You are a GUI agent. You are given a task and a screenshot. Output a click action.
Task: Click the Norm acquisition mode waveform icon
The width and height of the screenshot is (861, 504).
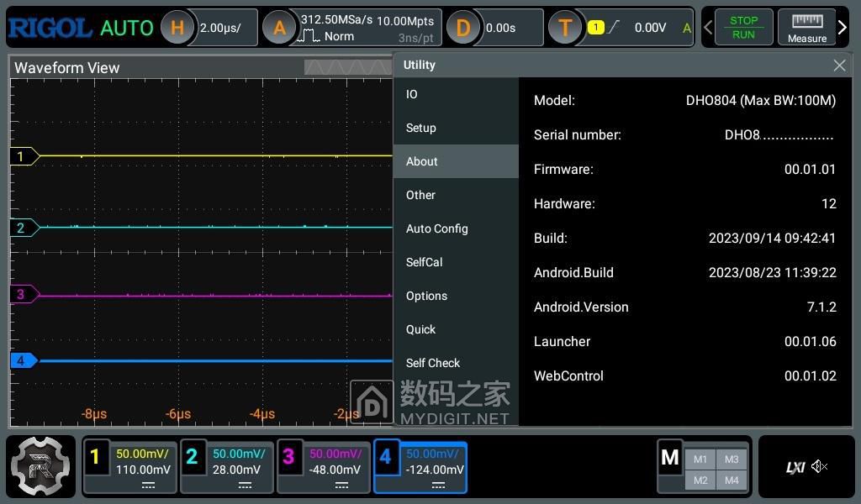[308, 37]
